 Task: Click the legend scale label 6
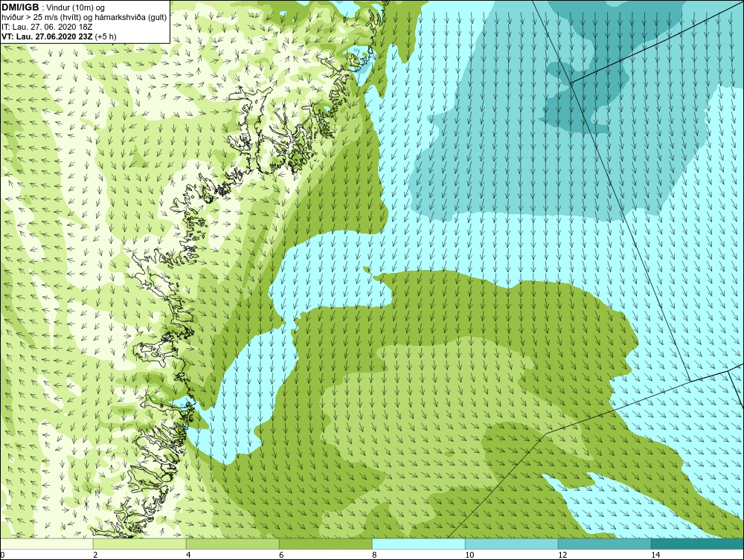pos(281,555)
